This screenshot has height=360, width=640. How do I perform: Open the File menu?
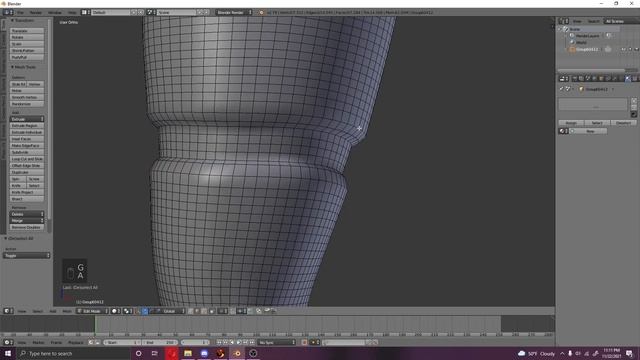tap(20, 13)
